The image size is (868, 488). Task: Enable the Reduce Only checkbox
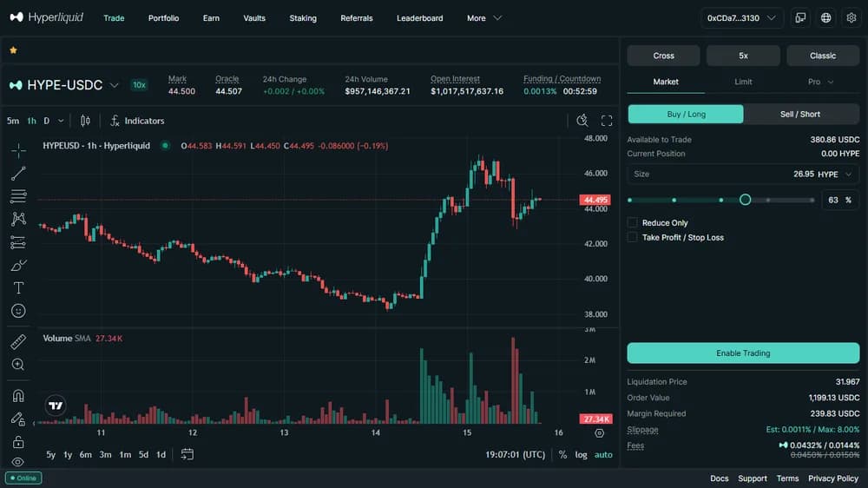click(x=632, y=222)
